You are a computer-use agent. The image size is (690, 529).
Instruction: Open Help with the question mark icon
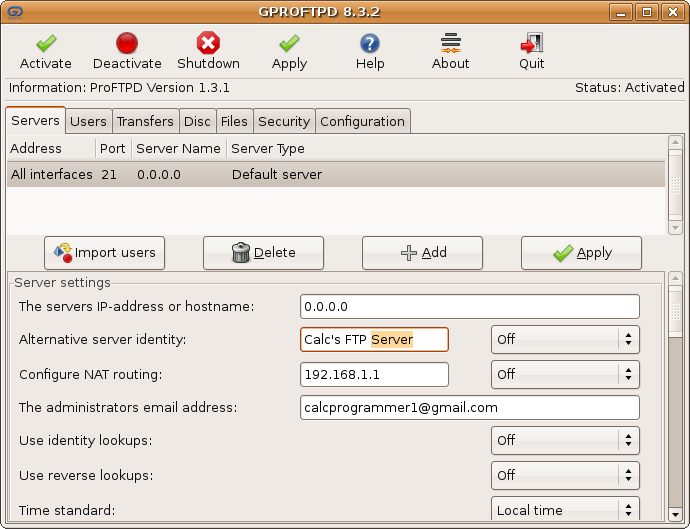[370, 43]
